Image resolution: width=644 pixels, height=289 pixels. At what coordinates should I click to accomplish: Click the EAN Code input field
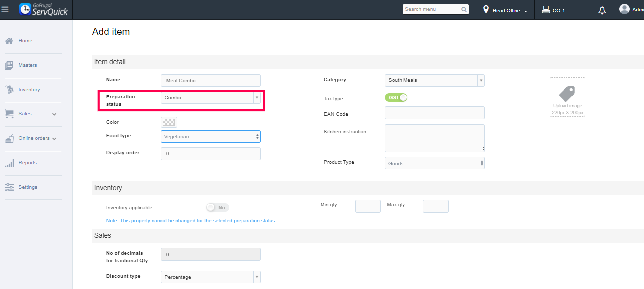434,113
